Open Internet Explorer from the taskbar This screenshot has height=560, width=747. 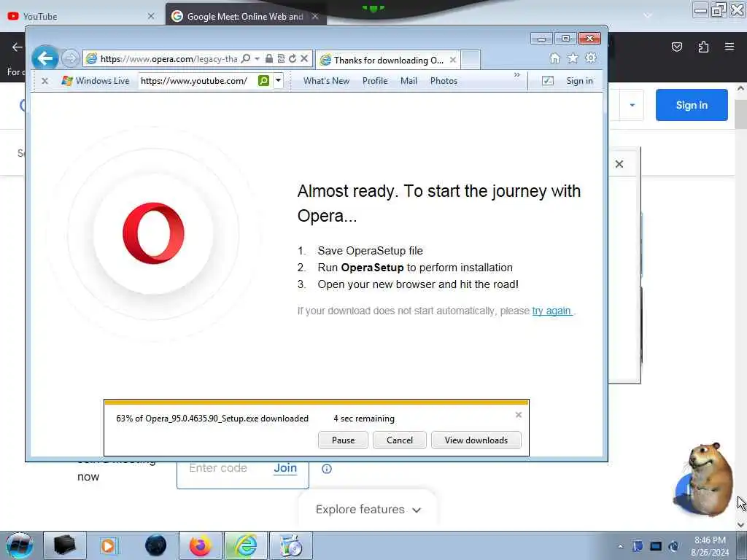click(x=246, y=545)
